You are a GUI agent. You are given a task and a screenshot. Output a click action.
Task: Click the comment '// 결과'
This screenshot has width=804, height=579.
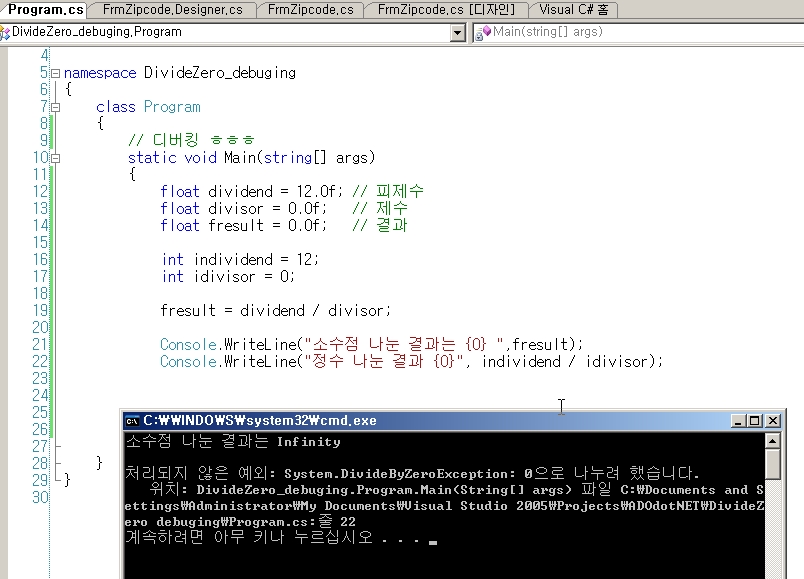pos(380,226)
